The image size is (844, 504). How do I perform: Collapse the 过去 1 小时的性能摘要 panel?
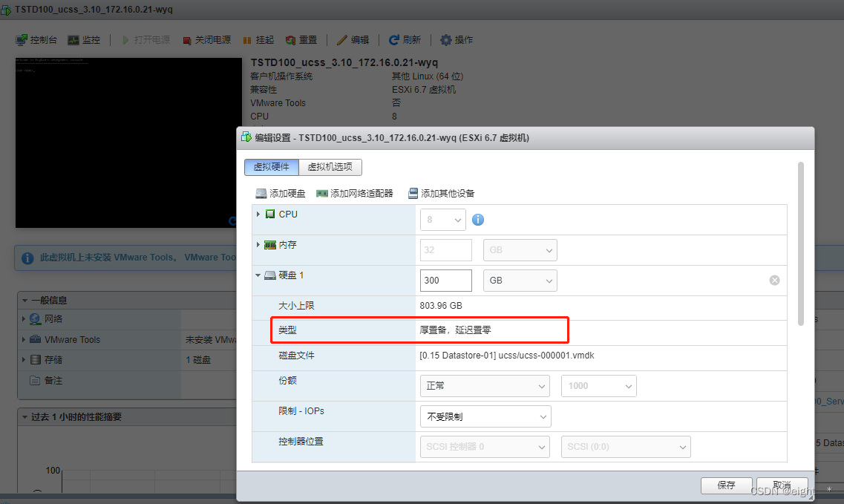tap(24, 417)
